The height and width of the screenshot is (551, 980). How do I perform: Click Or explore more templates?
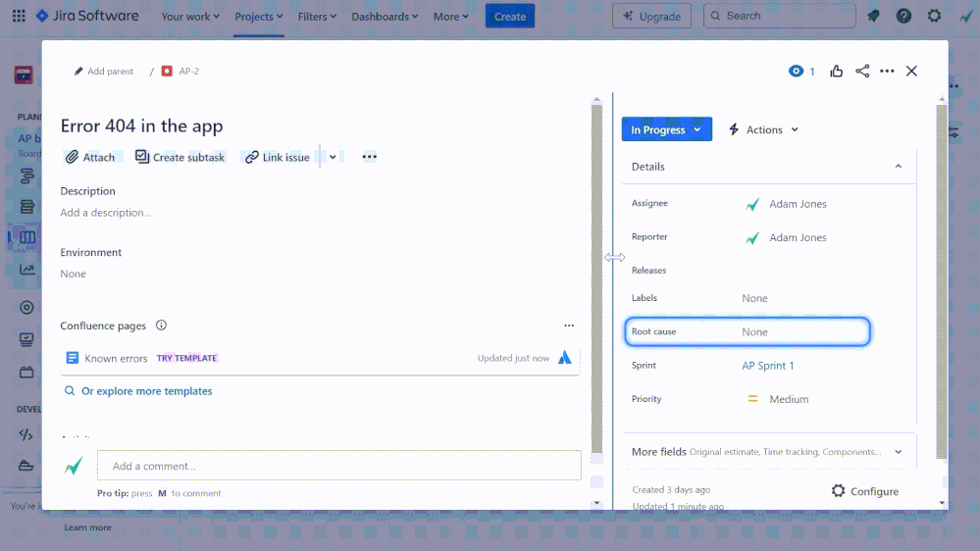pyautogui.click(x=147, y=391)
